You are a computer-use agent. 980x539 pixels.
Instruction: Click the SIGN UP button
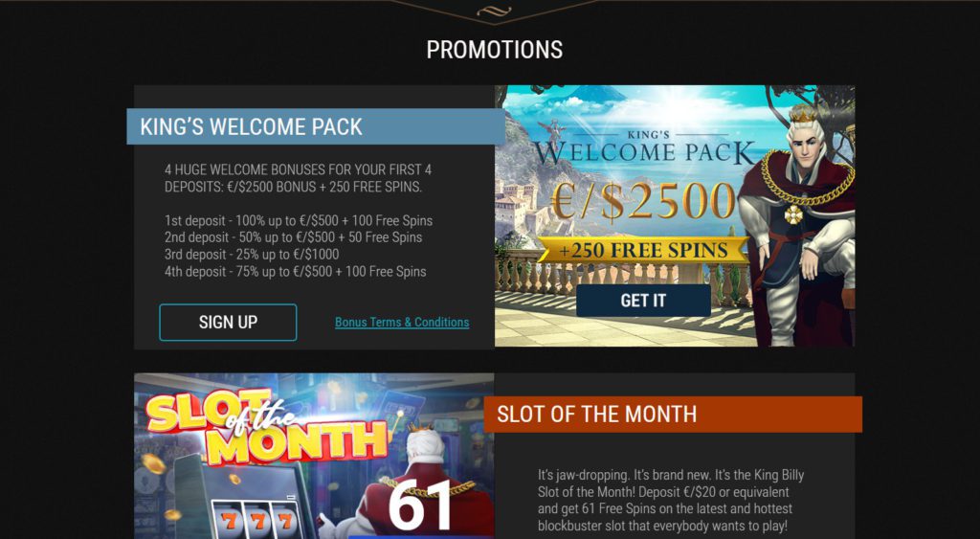(x=228, y=322)
